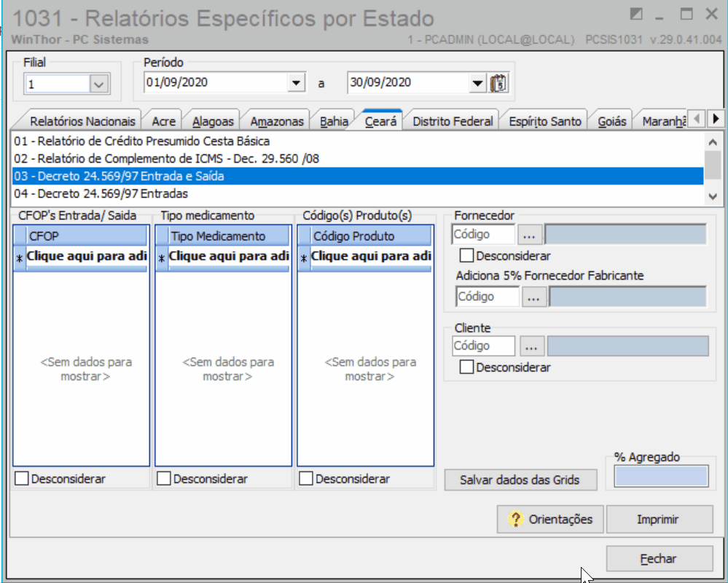The image size is (728, 583).
Task: Open the period calendar helper icon
Action: point(498,84)
